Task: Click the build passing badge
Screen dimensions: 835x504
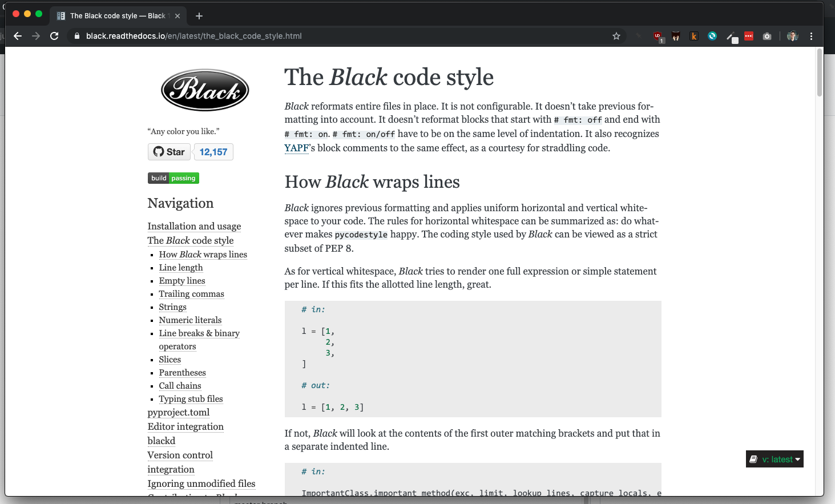Action: click(x=173, y=178)
